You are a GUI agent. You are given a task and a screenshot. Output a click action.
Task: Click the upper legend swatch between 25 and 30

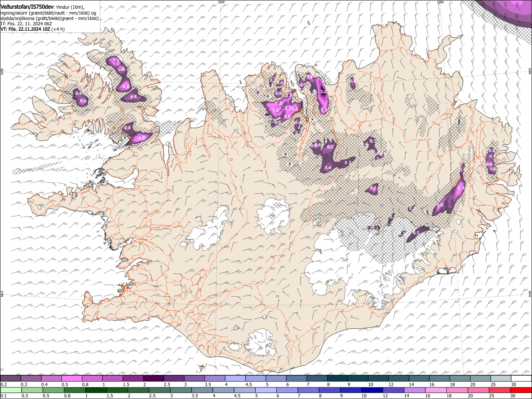501,378
